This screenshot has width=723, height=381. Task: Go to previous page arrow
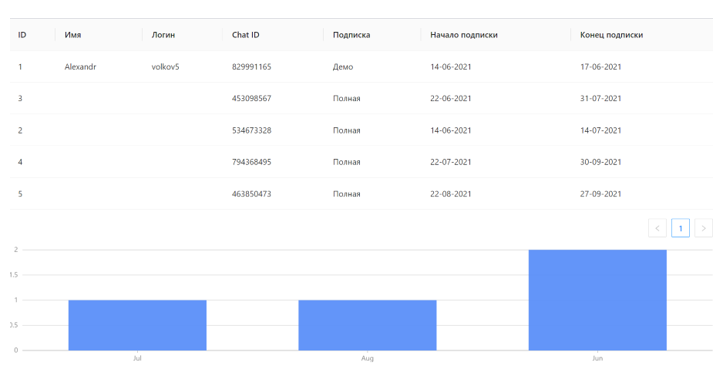click(657, 228)
